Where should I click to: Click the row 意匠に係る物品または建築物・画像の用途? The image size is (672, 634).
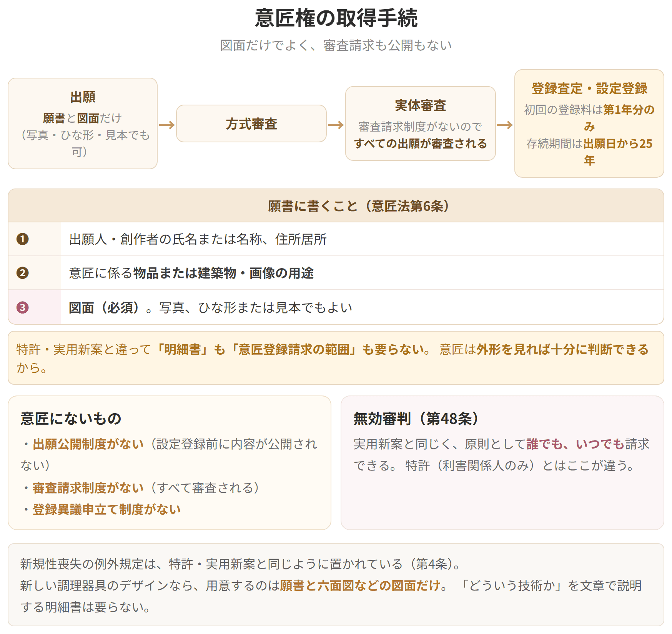click(x=336, y=273)
